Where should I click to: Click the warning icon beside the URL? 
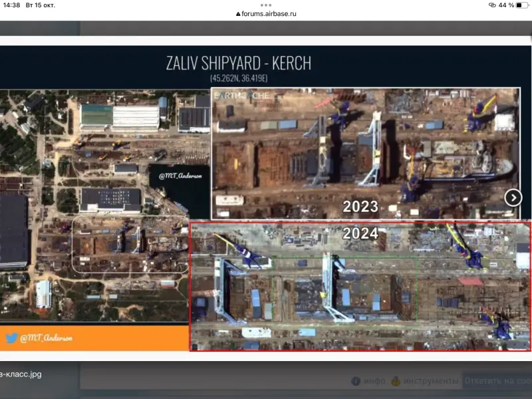239,13
